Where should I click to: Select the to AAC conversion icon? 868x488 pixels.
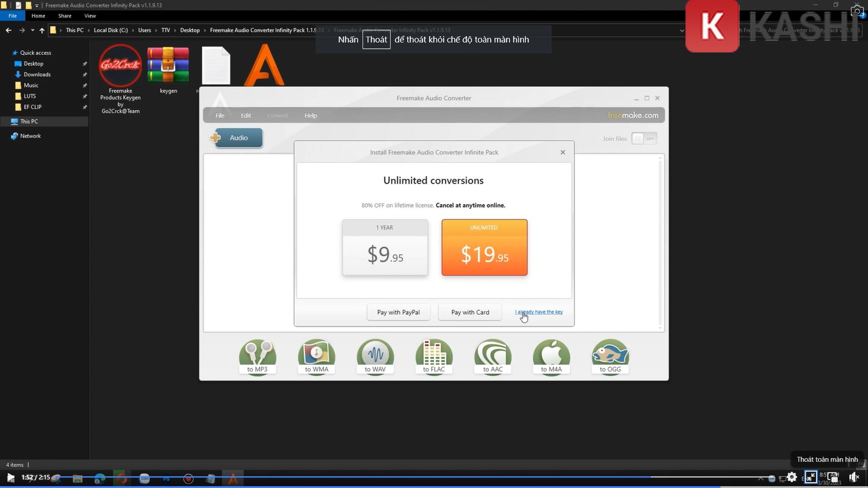coord(492,357)
